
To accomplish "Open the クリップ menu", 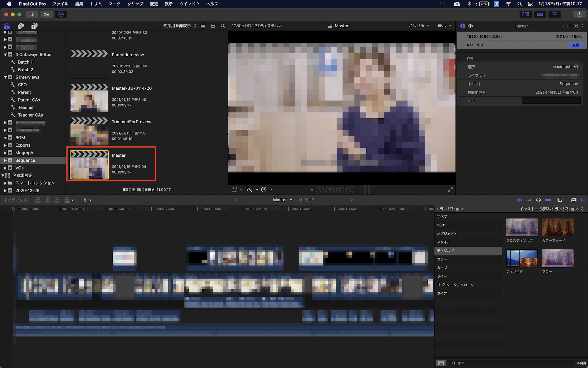I will click(135, 4).
